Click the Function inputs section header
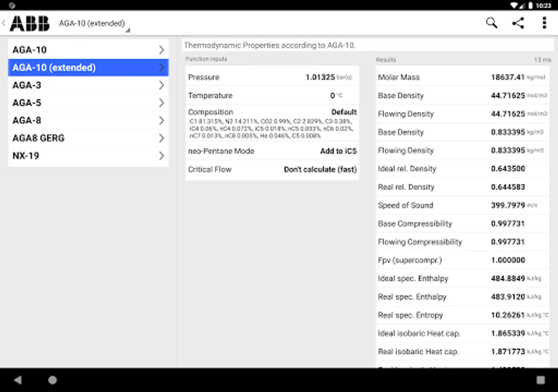The height and width of the screenshot is (392, 558). (x=206, y=59)
